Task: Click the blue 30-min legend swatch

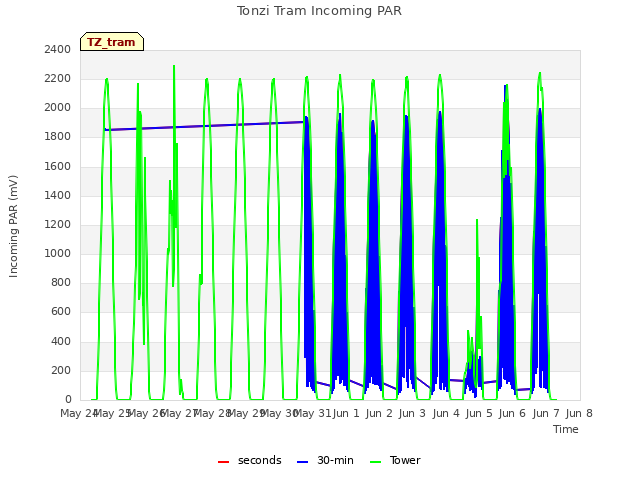Action: pos(302,462)
